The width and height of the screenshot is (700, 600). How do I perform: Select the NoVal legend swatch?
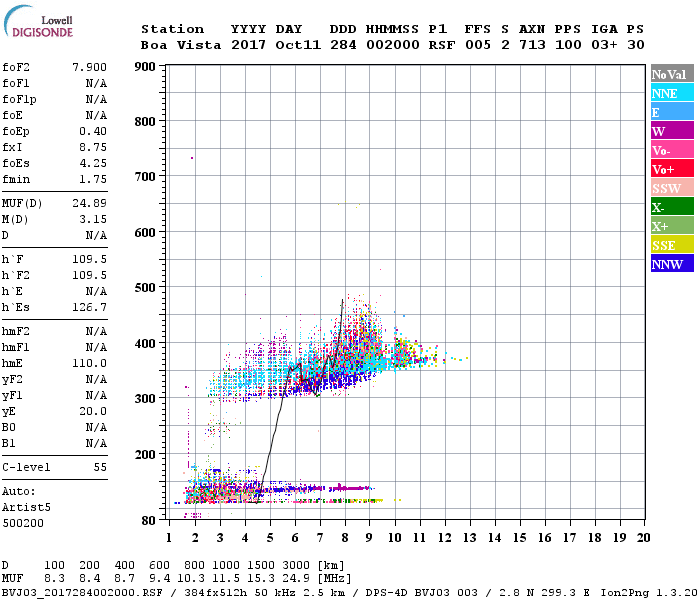click(671, 74)
